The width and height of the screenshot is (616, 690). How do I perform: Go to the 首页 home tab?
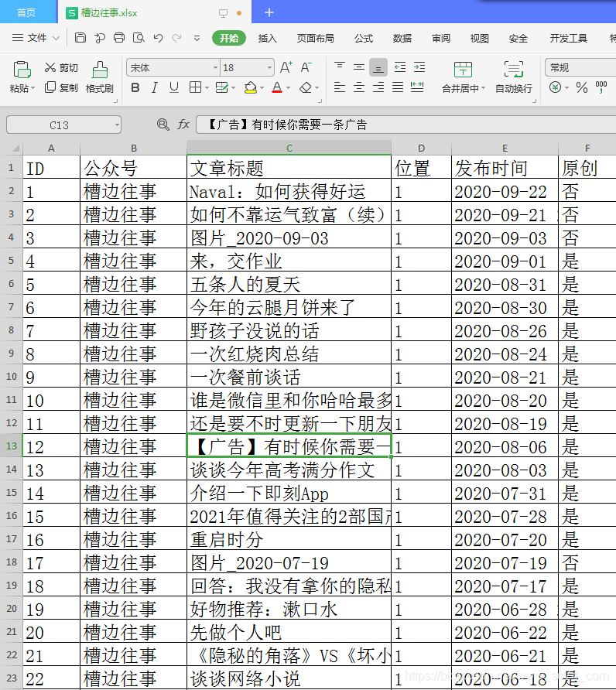(x=26, y=12)
